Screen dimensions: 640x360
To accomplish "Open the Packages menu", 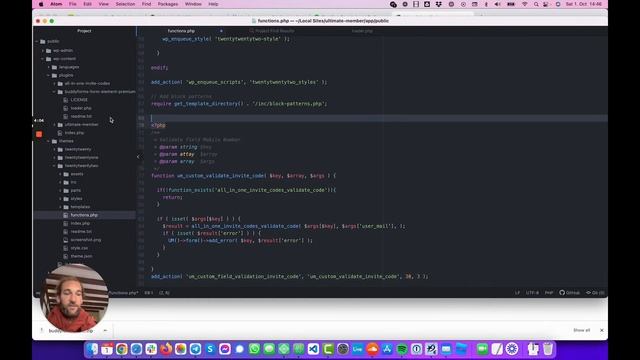I will click(x=168, y=4).
